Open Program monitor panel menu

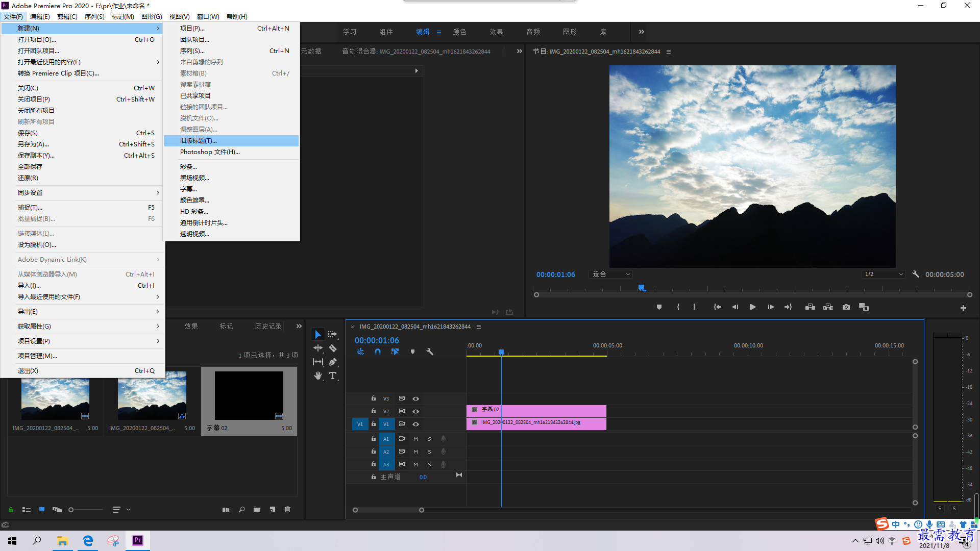[669, 52]
